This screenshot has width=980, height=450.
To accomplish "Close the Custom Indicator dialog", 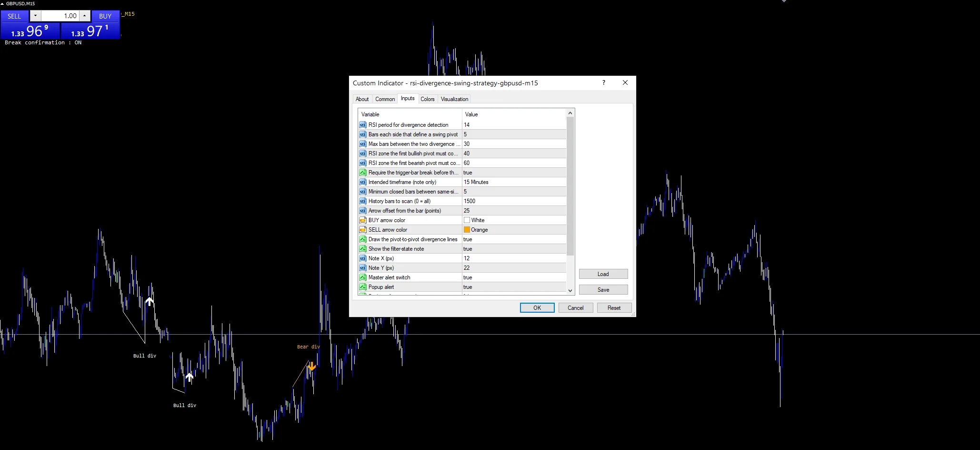I will 625,82.
